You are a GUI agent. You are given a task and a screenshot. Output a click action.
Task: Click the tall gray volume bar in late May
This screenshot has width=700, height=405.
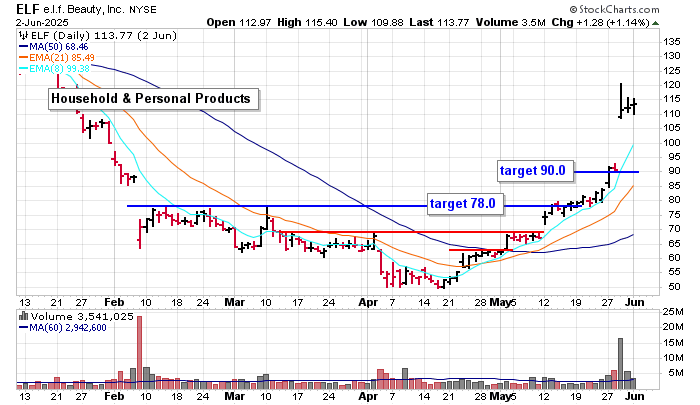[x=620, y=364]
